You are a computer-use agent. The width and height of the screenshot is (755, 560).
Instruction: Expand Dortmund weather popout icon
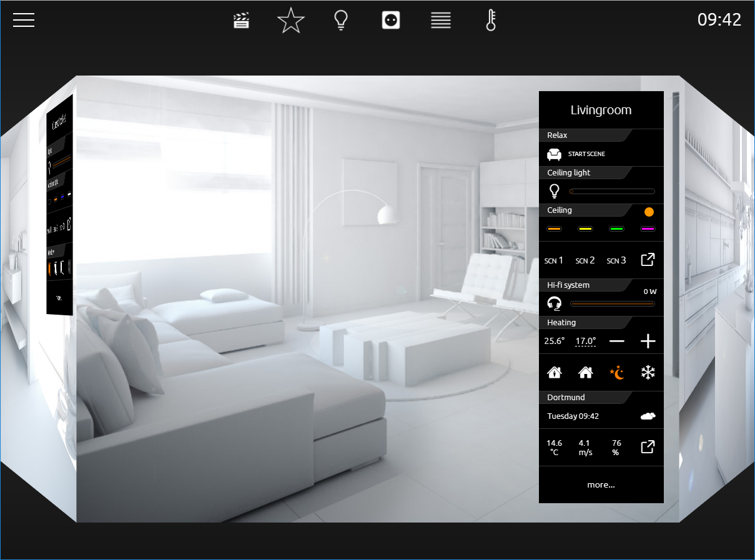[x=648, y=447]
